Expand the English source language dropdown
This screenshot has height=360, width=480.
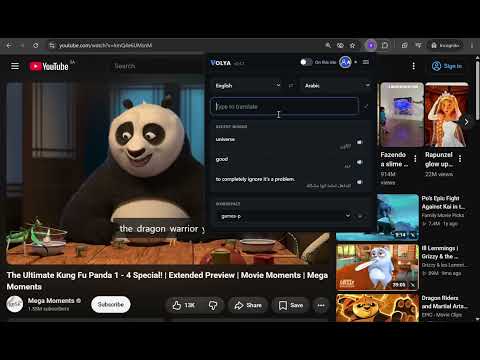(247, 86)
